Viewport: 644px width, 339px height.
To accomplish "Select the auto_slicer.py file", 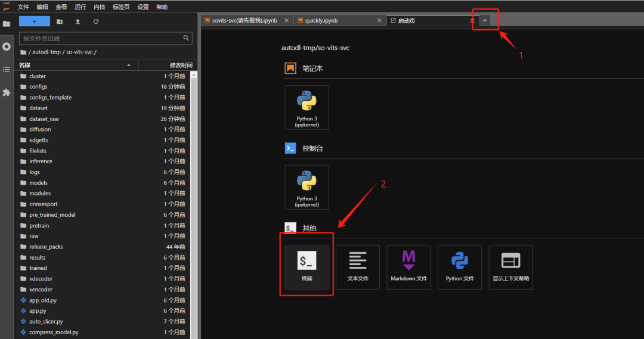I will (x=103, y=321).
